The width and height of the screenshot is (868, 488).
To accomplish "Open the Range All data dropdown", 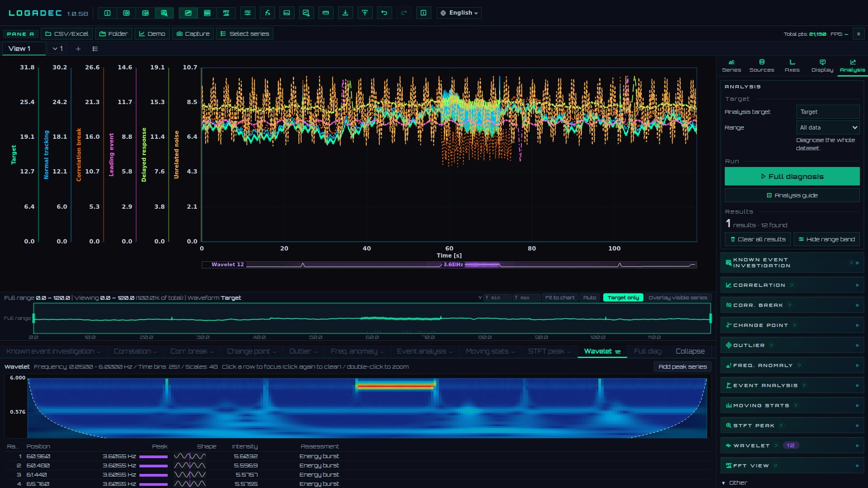I will (x=828, y=127).
